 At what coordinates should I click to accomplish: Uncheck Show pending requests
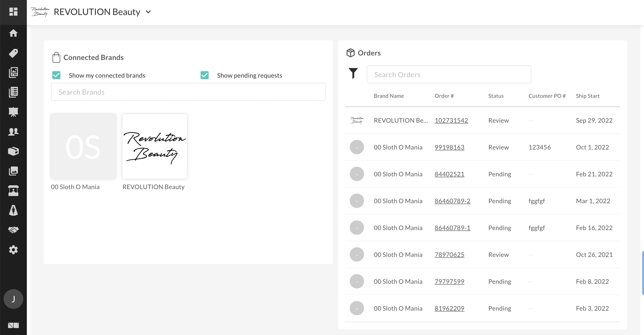point(205,75)
